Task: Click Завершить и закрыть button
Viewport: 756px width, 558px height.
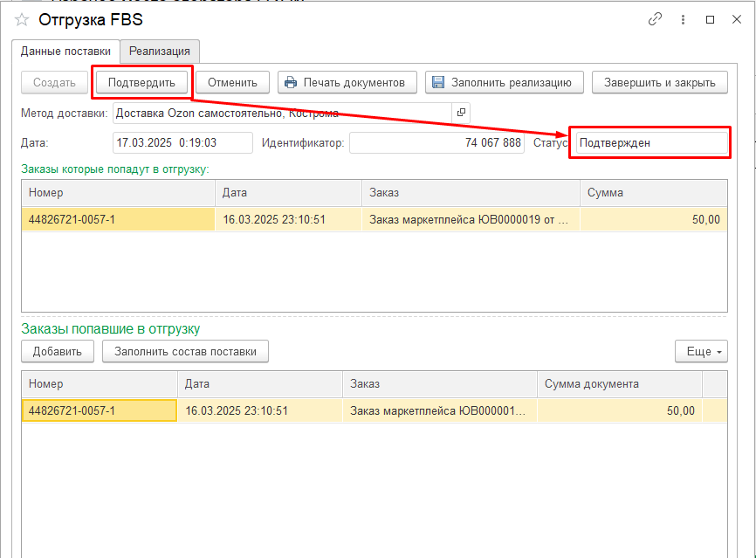Action: click(x=660, y=82)
